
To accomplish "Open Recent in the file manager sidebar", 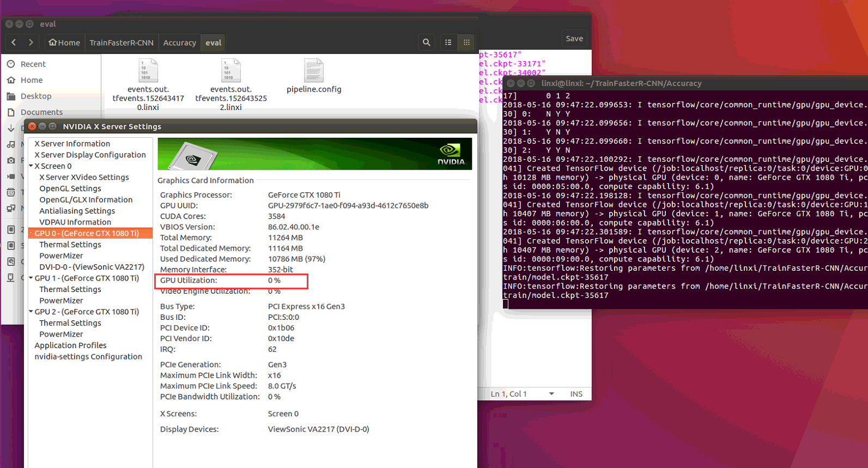I will (x=33, y=64).
